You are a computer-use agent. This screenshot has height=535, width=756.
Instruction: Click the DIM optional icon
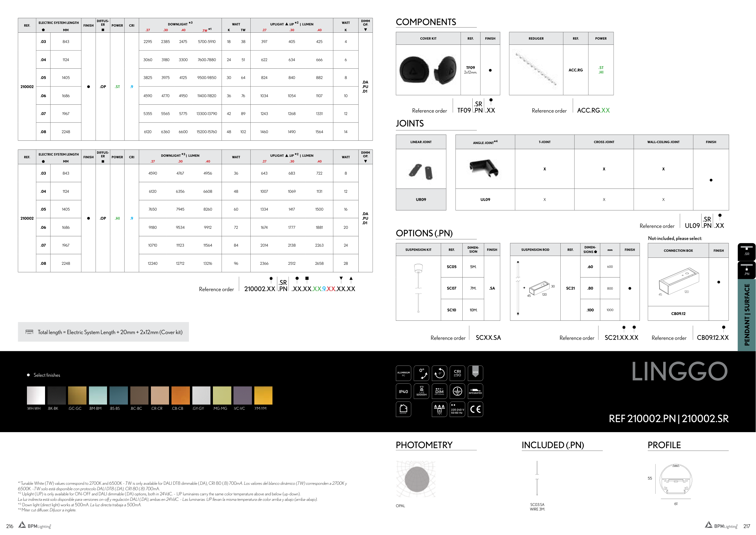(439, 391)
